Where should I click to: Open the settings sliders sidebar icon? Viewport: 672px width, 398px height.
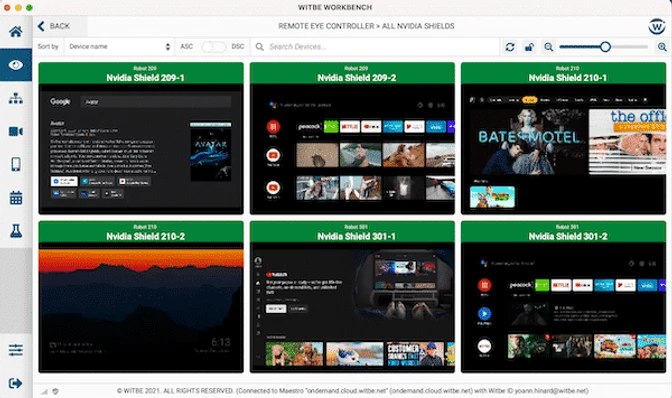[x=16, y=350]
